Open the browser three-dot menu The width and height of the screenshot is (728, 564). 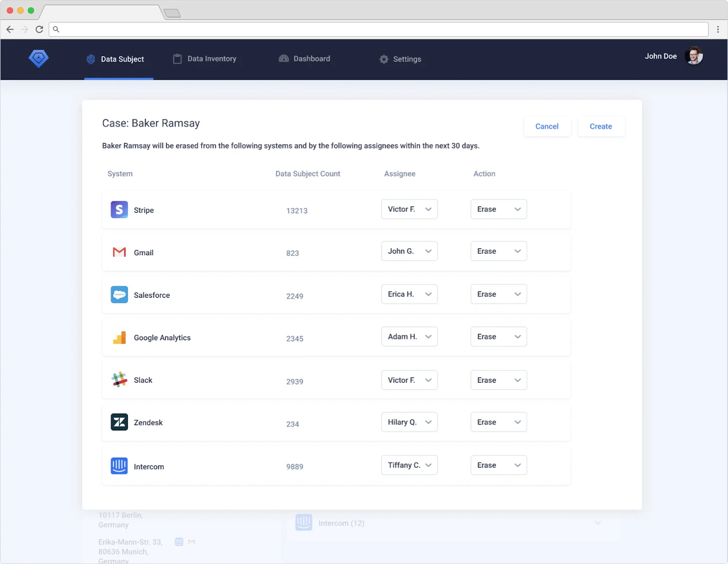[718, 29]
